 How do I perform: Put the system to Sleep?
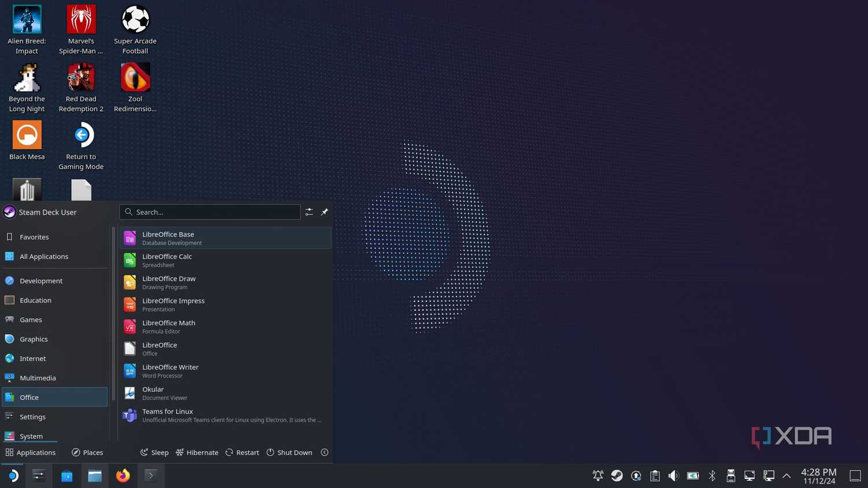pyautogui.click(x=155, y=452)
